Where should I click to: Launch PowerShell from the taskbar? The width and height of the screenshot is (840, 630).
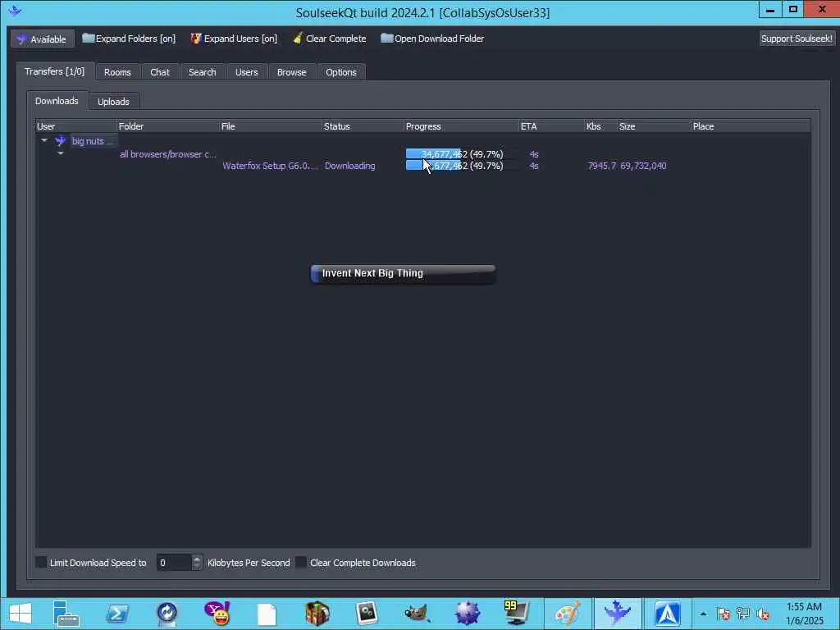(x=116, y=614)
